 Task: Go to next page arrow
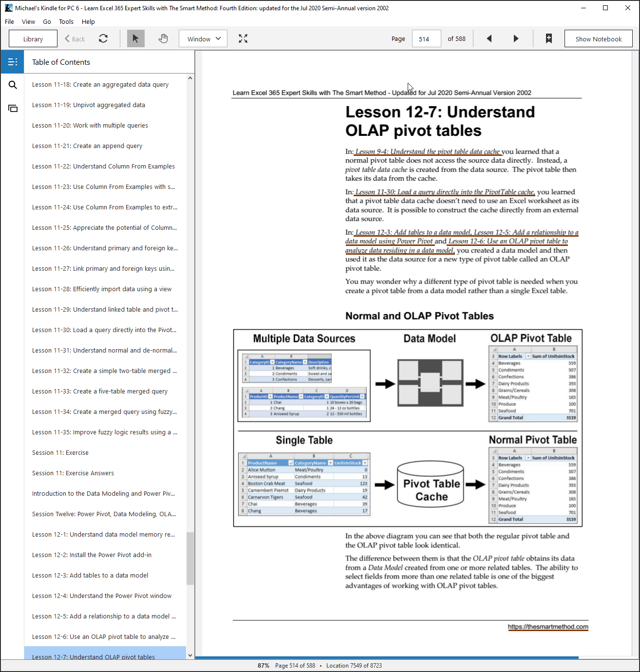coord(516,38)
